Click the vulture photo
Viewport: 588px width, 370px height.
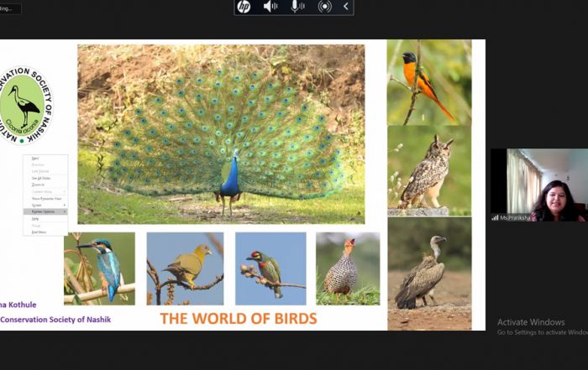(x=429, y=274)
